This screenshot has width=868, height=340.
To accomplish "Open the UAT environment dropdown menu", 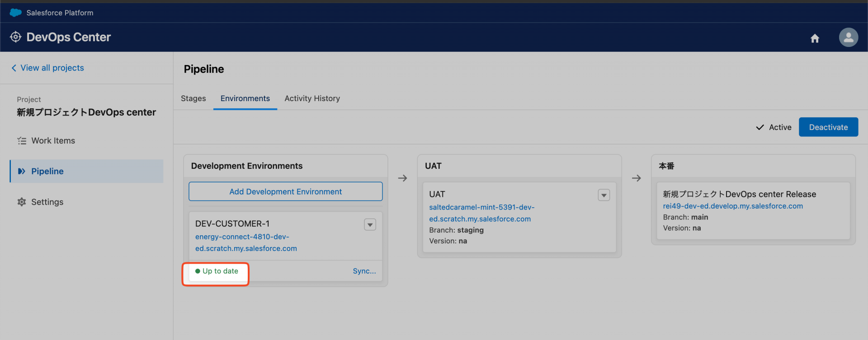I will [x=604, y=195].
